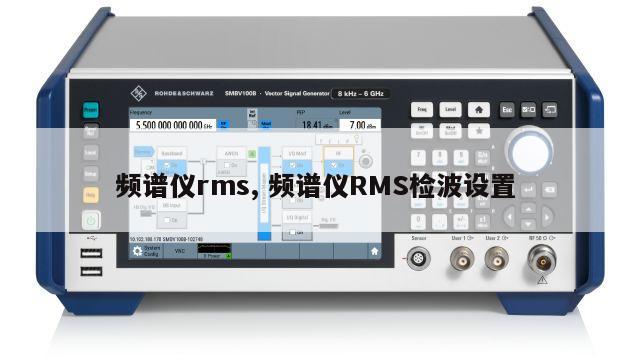Push numeric key 7

[418, 158]
